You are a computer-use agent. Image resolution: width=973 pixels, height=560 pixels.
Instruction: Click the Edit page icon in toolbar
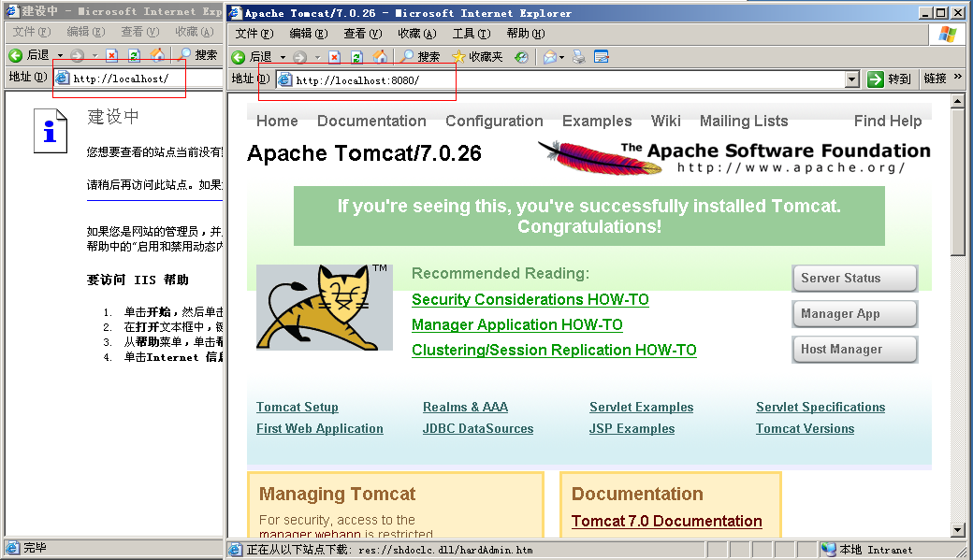tap(602, 57)
